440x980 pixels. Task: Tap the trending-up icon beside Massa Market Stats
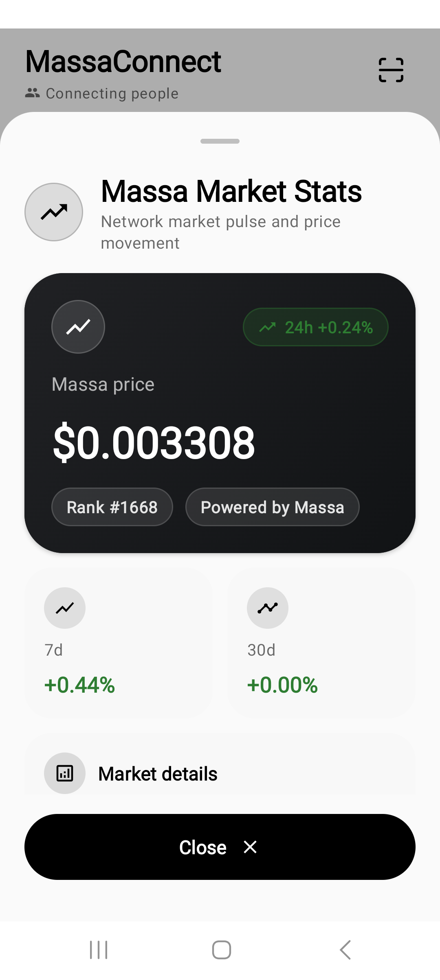pos(54,212)
